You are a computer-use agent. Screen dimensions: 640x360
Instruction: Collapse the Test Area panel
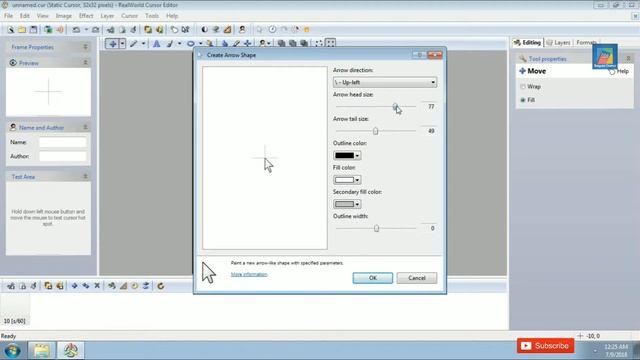[x=86, y=176]
